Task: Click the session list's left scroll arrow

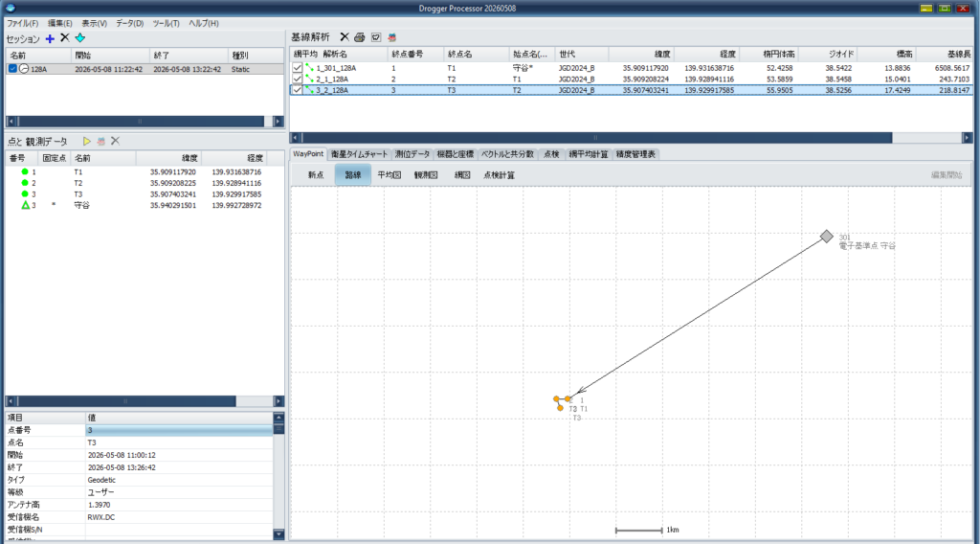Action: click(11, 122)
